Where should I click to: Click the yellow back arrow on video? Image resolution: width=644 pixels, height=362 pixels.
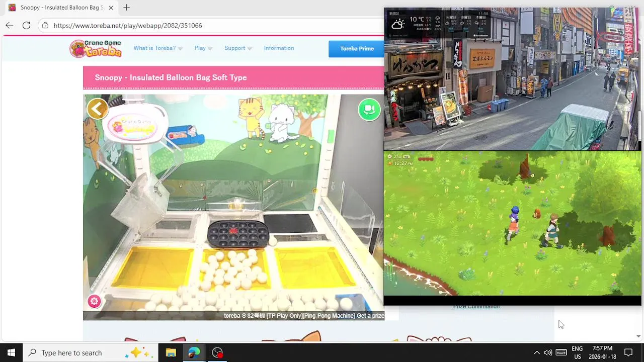pos(98,109)
